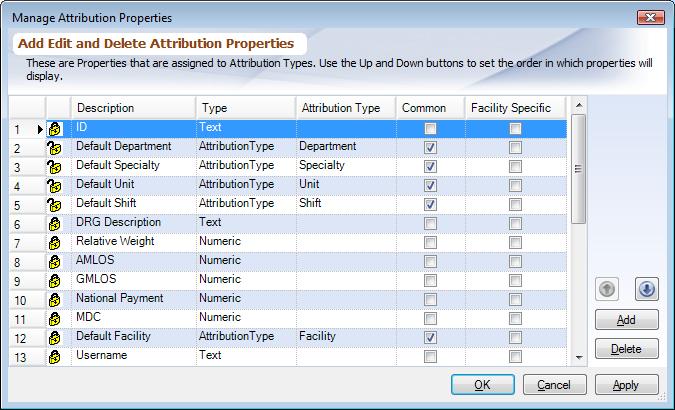Click the current-row arrow indicator in row 1
Image resolution: width=675 pixels, height=410 pixels.
(x=40, y=129)
